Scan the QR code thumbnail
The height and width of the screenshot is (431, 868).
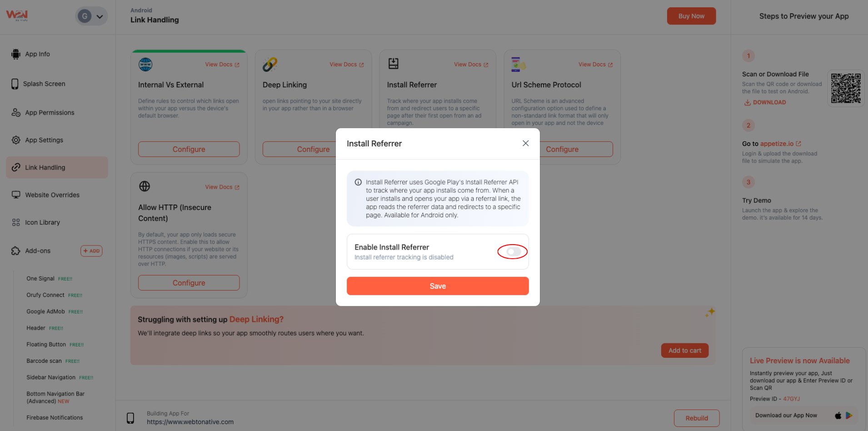pyautogui.click(x=846, y=88)
